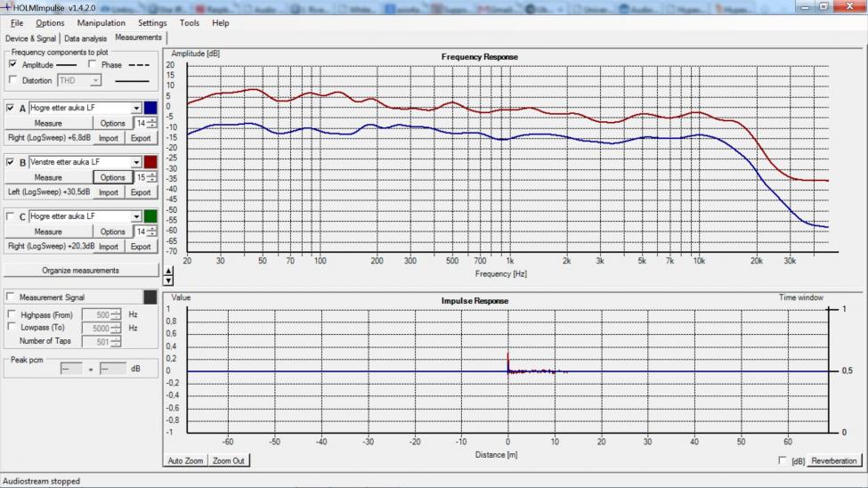
Task: Enable the Distortion checkbox
Action: 12,80
